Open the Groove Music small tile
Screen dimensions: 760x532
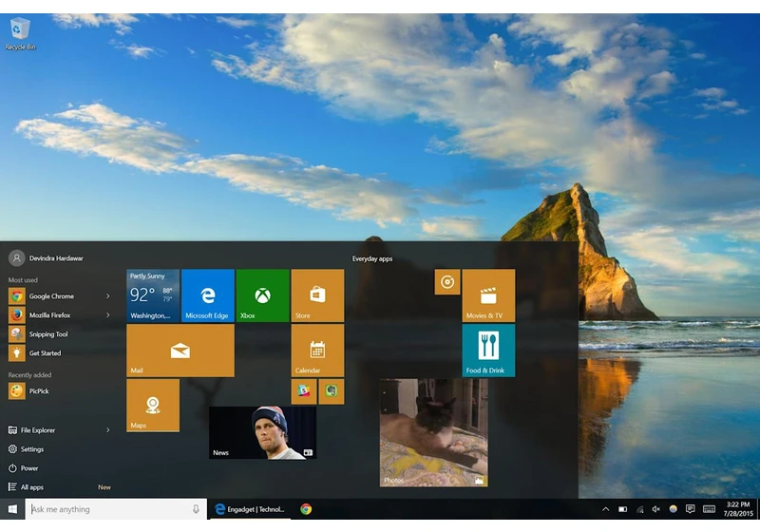(447, 282)
